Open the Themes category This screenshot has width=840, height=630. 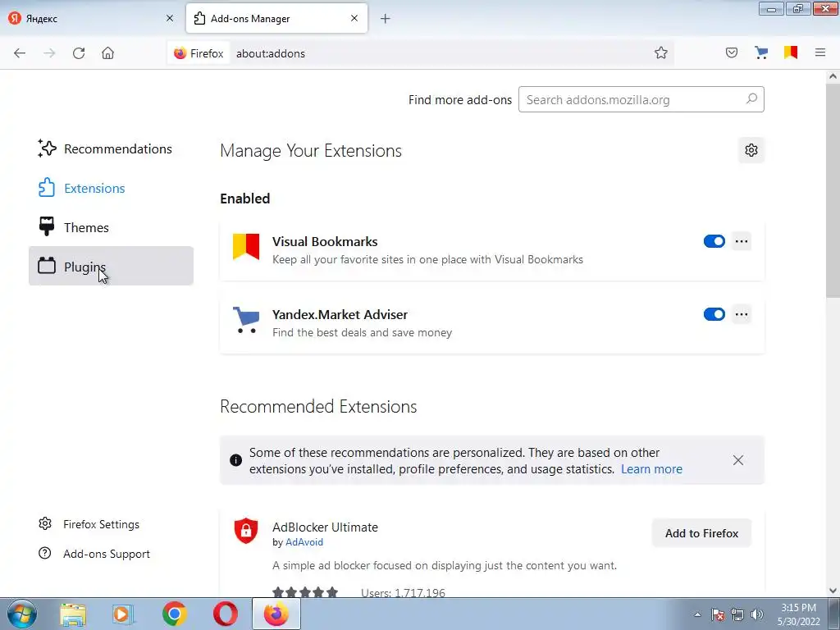[111, 227]
